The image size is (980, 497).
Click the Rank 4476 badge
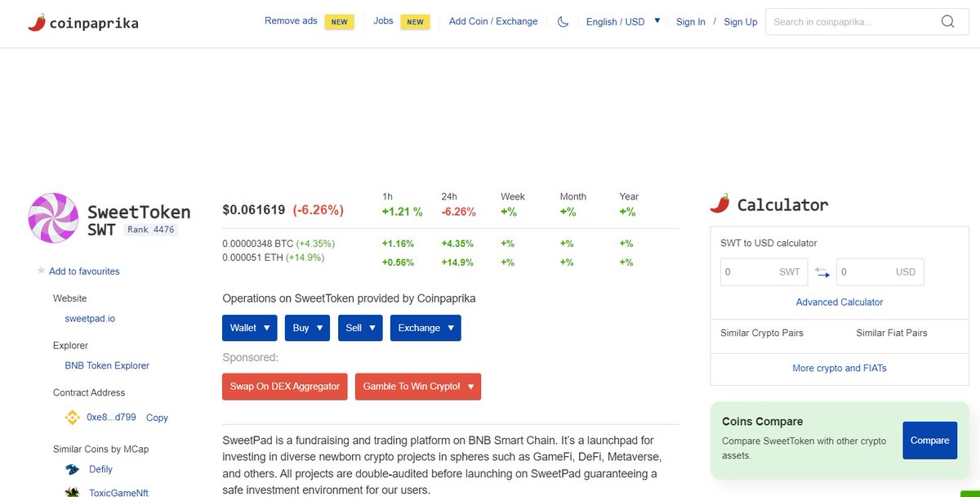pyautogui.click(x=151, y=230)
